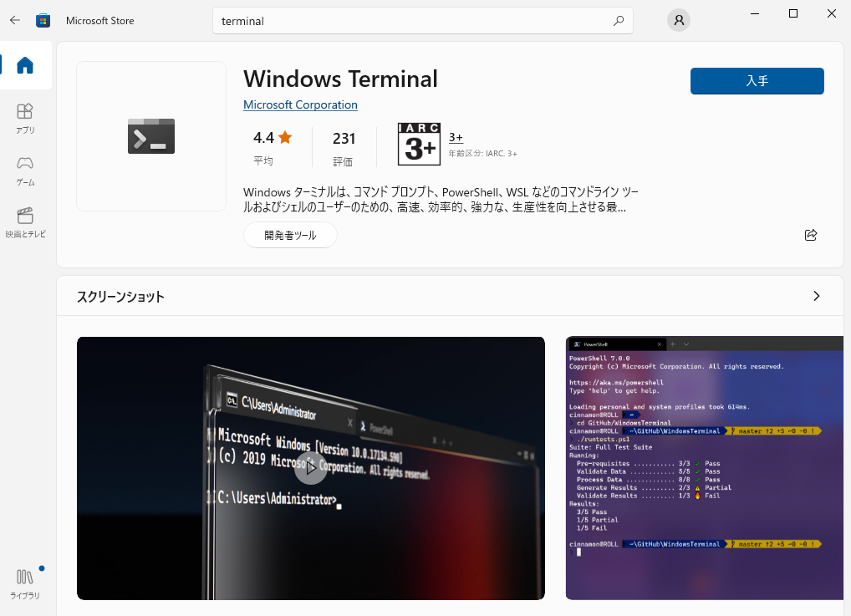Click the search magnifier icon
This screenshot has height=616, width=851.
tap(618, 21)
